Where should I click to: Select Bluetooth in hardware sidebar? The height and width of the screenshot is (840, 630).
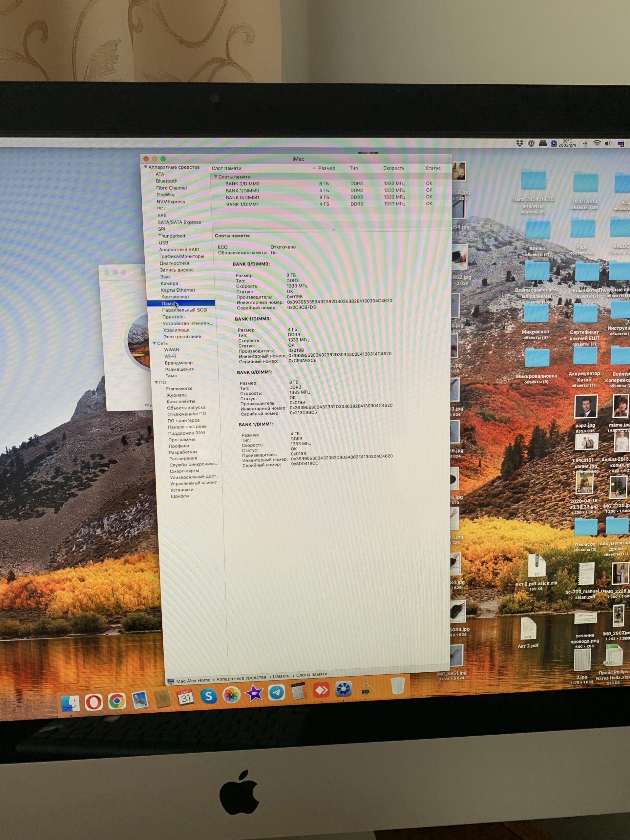tap(166, 181)
